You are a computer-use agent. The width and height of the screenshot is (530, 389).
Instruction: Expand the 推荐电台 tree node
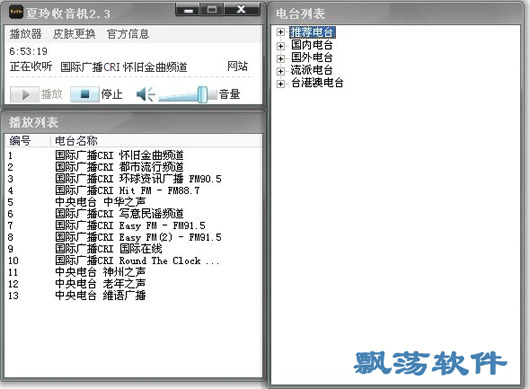(280, 32)
